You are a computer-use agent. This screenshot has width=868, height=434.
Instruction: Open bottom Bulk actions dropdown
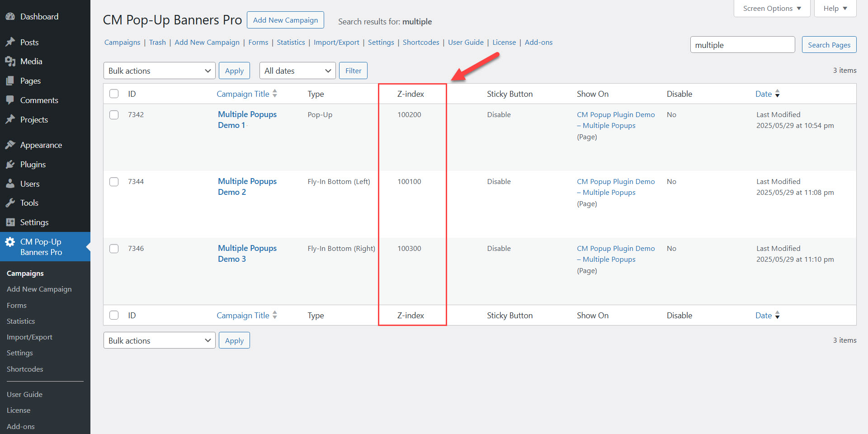coord(159,340)
